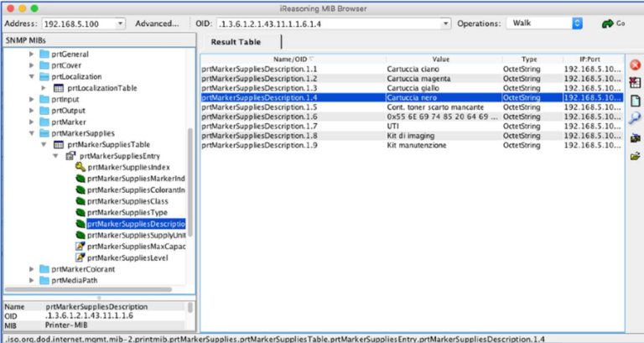Open the Address dropdown list
Image resolution: width=644 pixels, height=343 pixels.
point(120,23)
